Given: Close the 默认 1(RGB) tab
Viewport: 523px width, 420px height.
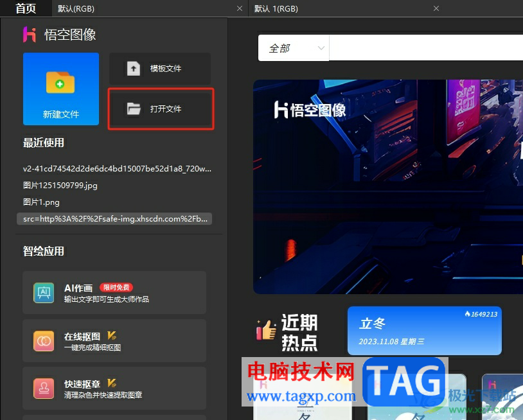Looking at the screenshot, I should point(436,8).
